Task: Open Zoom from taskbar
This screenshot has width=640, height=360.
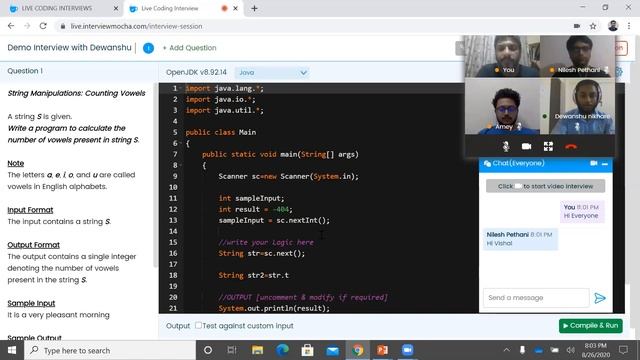Action: [407, 350]
